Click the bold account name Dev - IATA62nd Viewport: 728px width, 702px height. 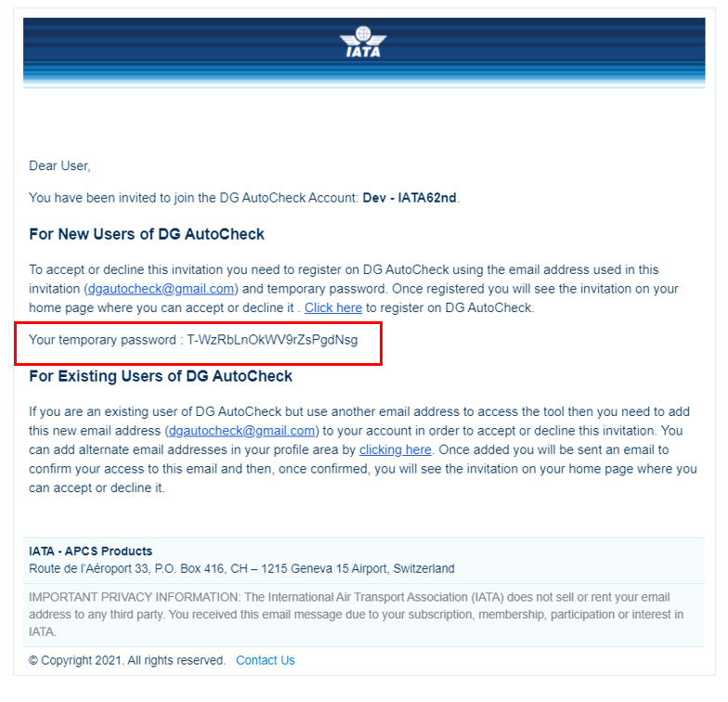(409, 198)
